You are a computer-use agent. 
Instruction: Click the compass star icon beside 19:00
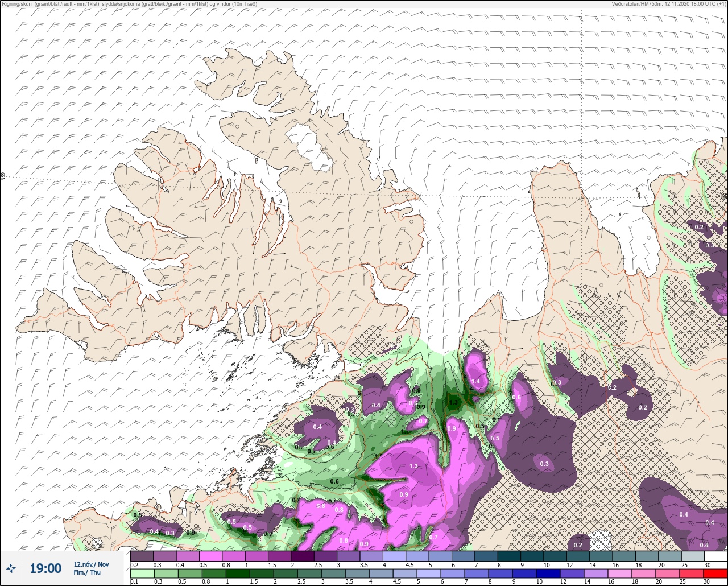click(11, 568)
